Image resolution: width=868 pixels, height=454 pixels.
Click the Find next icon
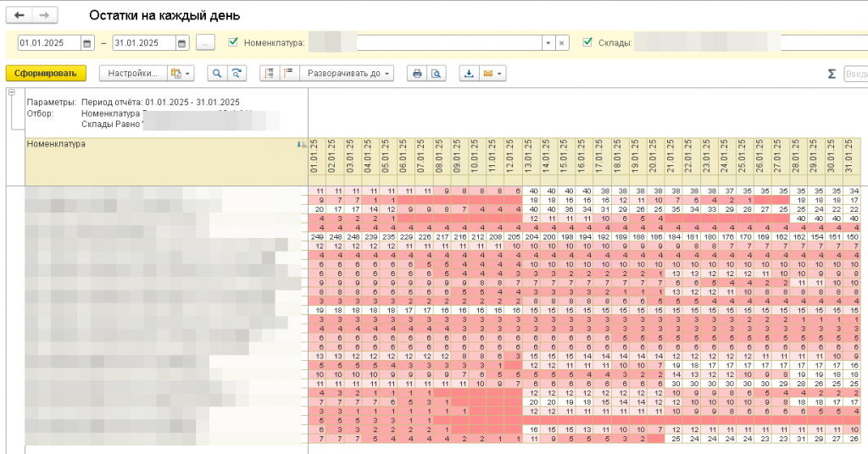click(236, 74)
